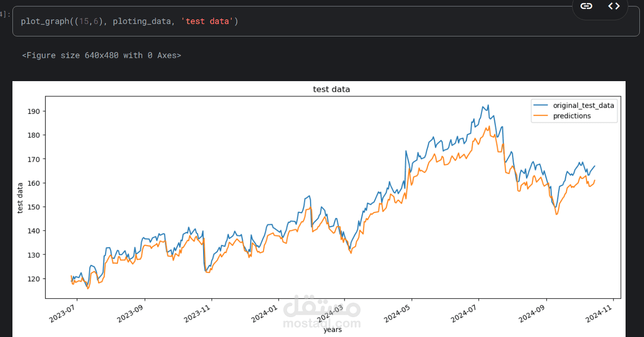Click the original_test_data legend label
The image size is (644, 337).
pos(583,106)
